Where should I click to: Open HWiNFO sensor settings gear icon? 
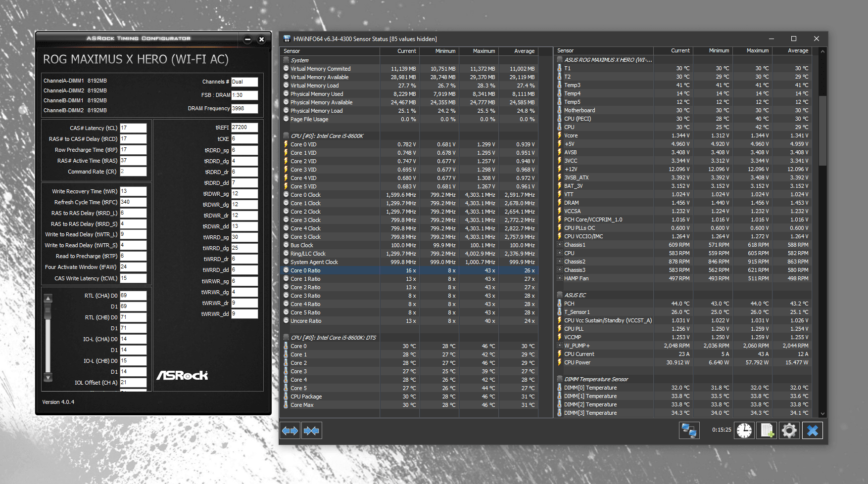tap(789, 430)
